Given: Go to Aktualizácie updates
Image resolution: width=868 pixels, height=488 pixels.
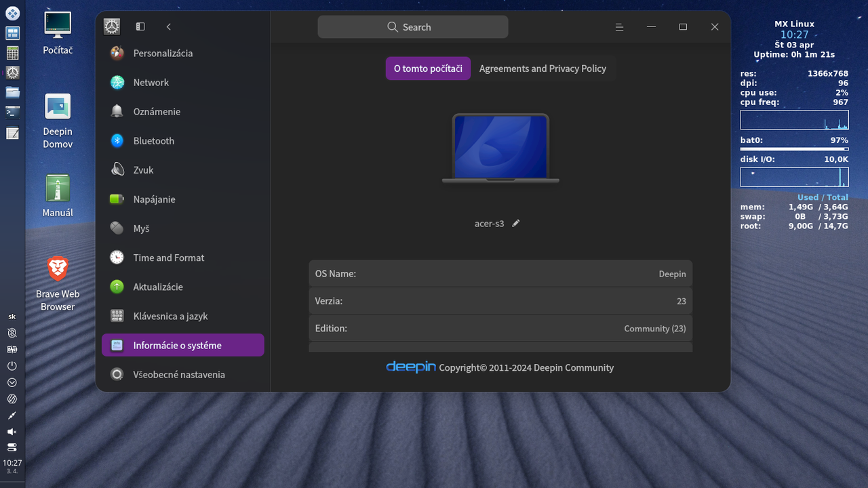Looking at the screenshot, I should point(182,286).
